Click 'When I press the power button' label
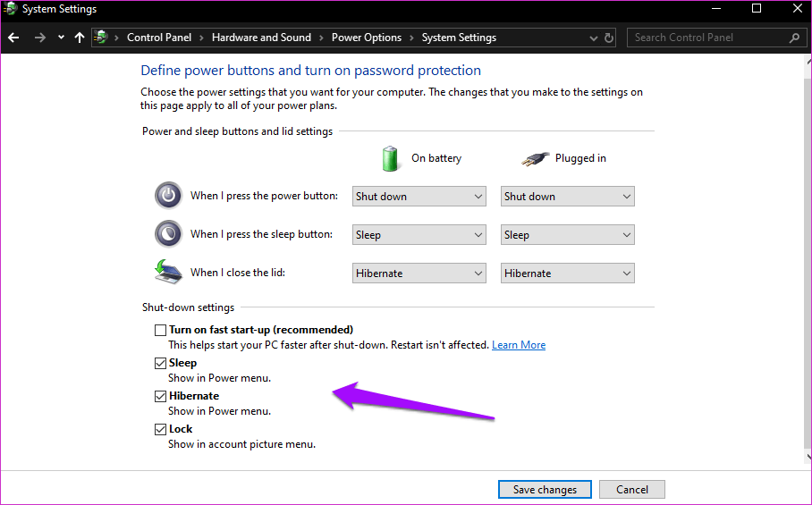This screenshot has width=812, height=505. [x=264, y=196]
